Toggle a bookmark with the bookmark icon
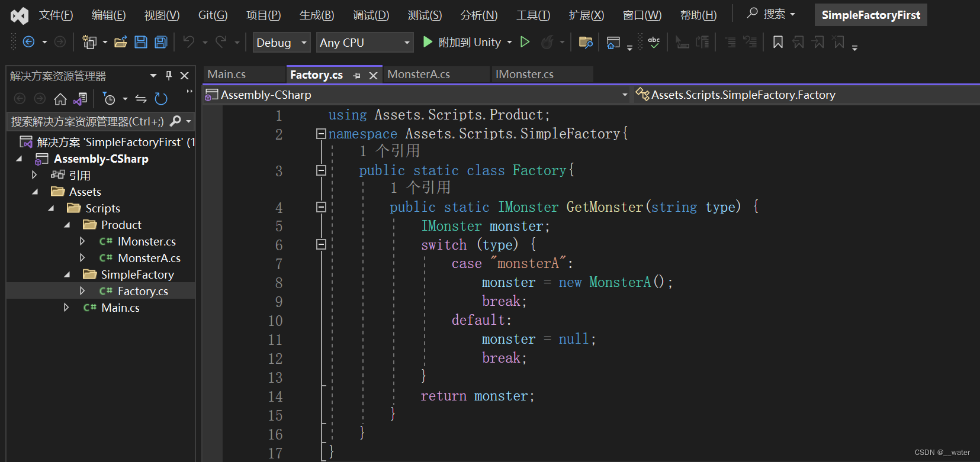The height and width of the screenshot is (462, 980). coord(778,42)
